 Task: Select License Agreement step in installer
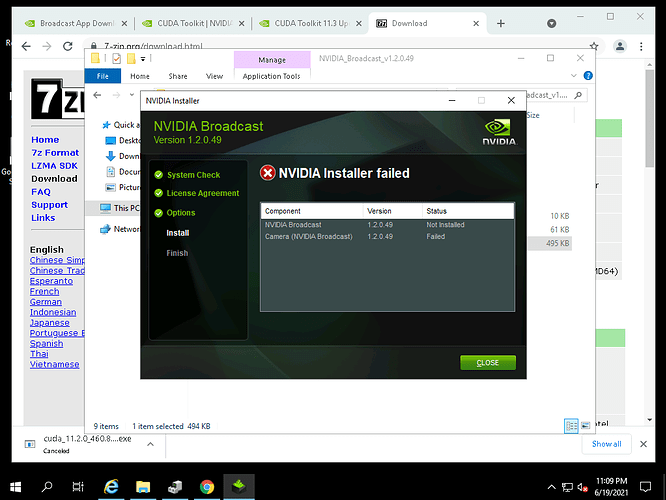[203, 193]
